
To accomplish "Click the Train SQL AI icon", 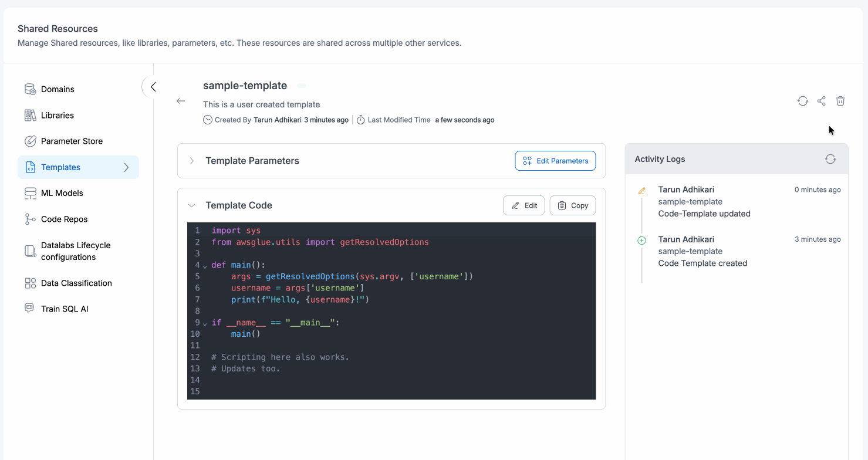I will (x=29, y=308).
